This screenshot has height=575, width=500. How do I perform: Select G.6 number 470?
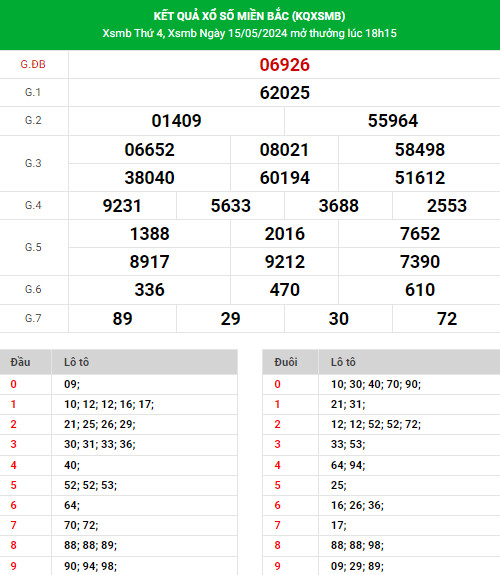[x=285, y=290]
